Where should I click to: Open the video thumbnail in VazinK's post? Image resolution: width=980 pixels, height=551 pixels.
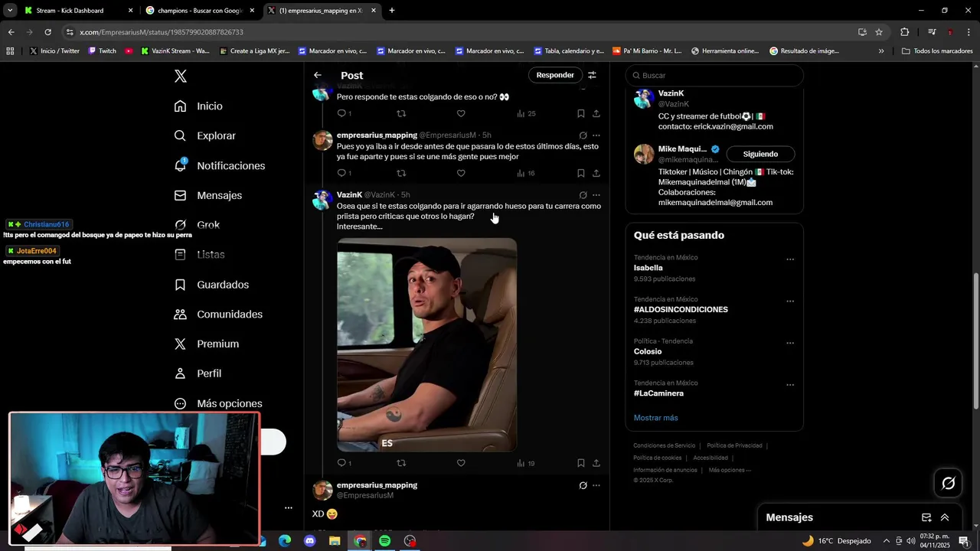(x=426, y=345)
